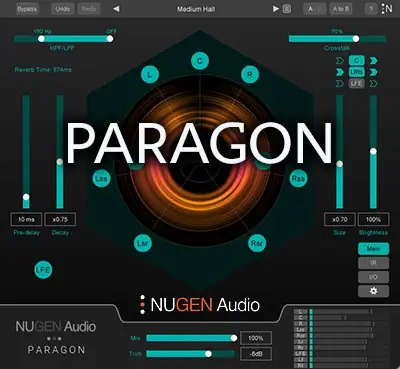This screenshot has width=400, height=369.
Task: Click the Size vertical slider handle
Action: click(340, 164)
